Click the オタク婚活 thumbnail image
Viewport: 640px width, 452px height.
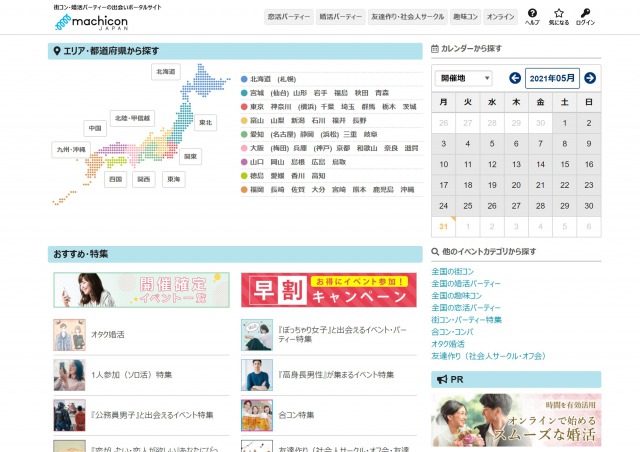(x=69, y=335)
